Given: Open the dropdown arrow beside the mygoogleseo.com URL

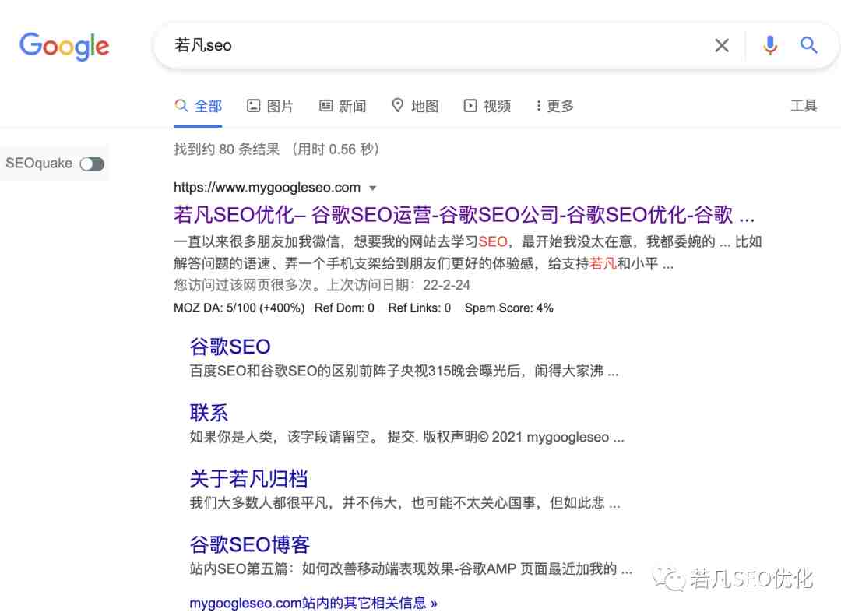Looking at the screenshot, I should 373,188.
